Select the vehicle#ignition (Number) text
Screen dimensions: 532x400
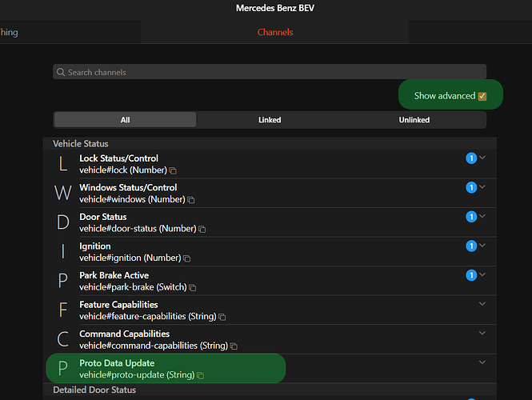130,258
